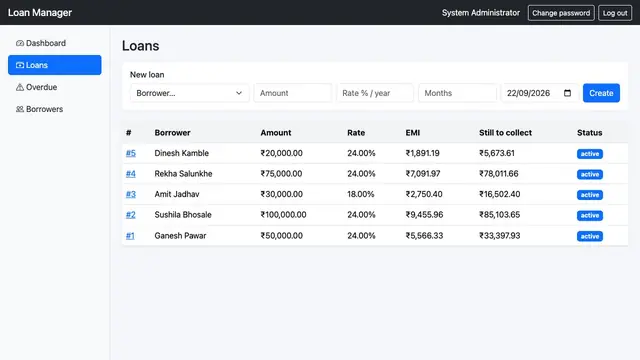This screenshot has height=360, width=640.
Task: Click System Administrator user label
Action: [x=481, y=13]
